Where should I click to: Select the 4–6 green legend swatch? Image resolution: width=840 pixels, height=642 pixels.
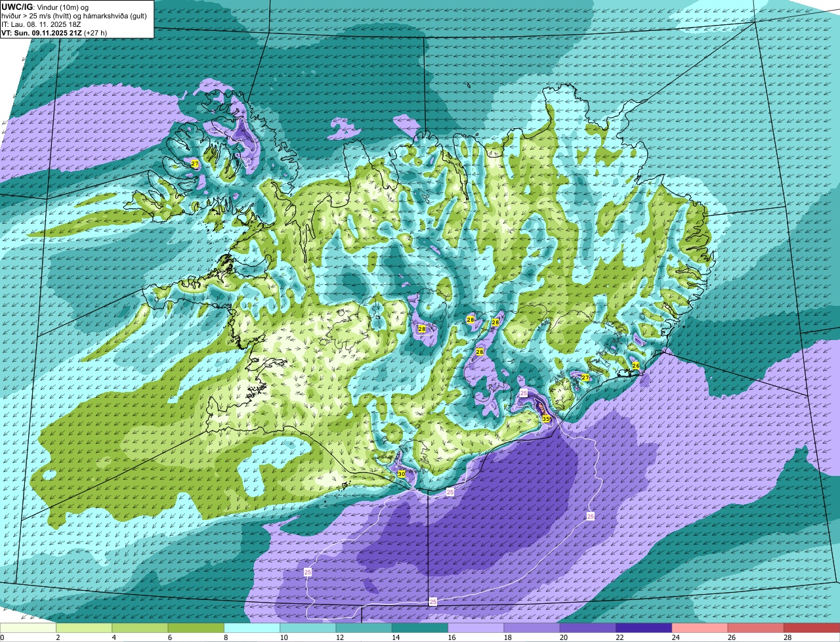coord(140,628)
